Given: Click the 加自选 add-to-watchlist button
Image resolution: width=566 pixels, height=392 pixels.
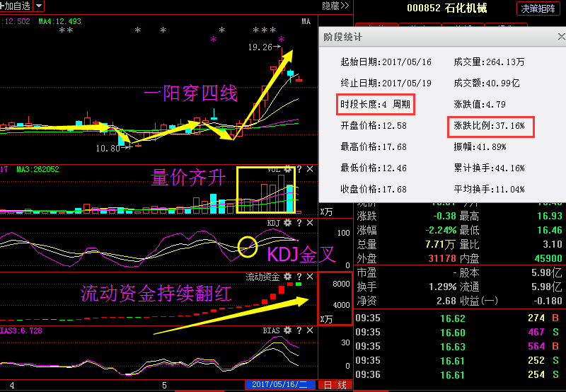Looking at the screenshot, I should pyautogui.click(x=16, y=6).
